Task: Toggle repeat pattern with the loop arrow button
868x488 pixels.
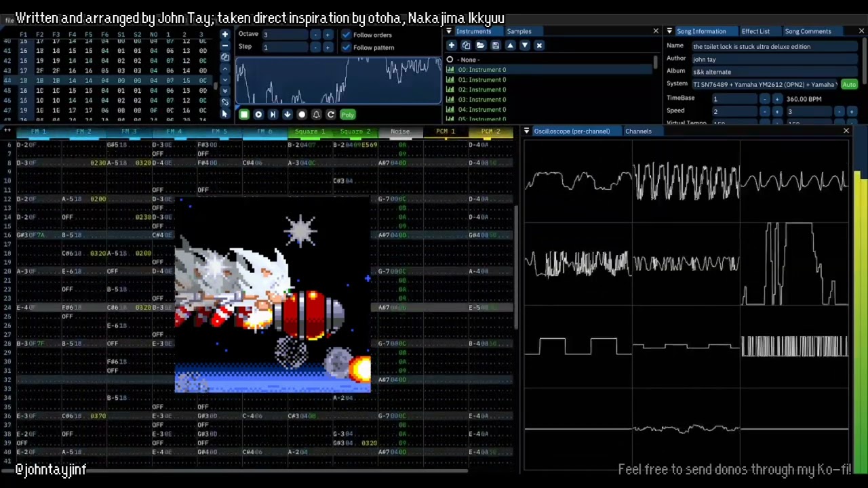Action: tap(330, 115)
